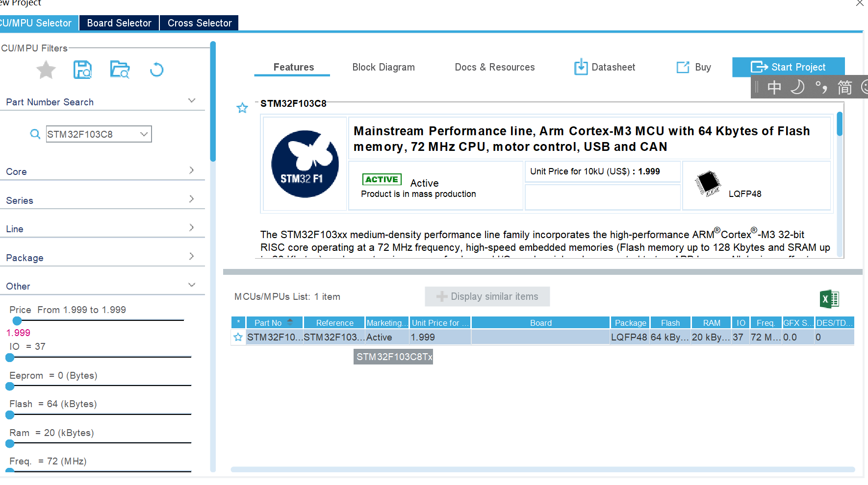The image size is (868, 485).
Task: Adjust the Eeprom slider handle
Action: pos(10,387)
